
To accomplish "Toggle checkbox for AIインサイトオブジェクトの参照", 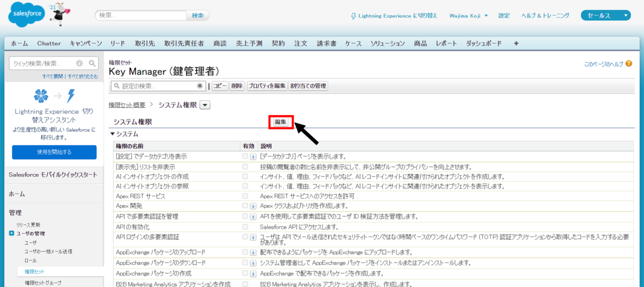I will click(245, 186).
